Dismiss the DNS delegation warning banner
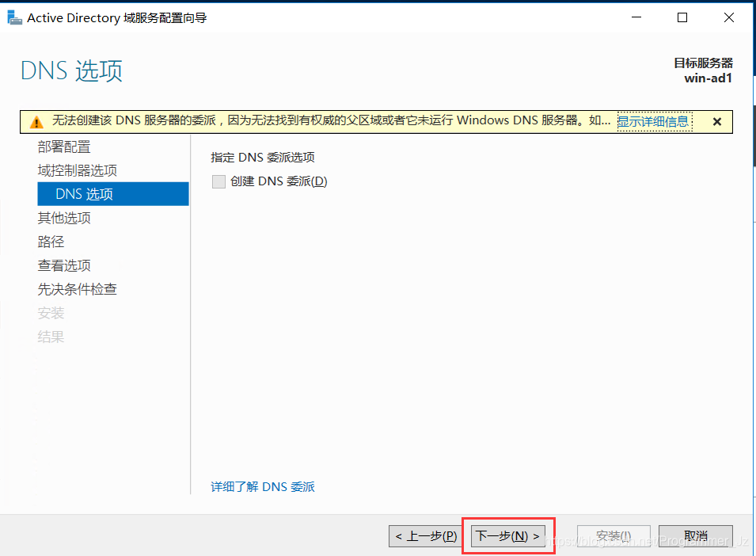 717,122
